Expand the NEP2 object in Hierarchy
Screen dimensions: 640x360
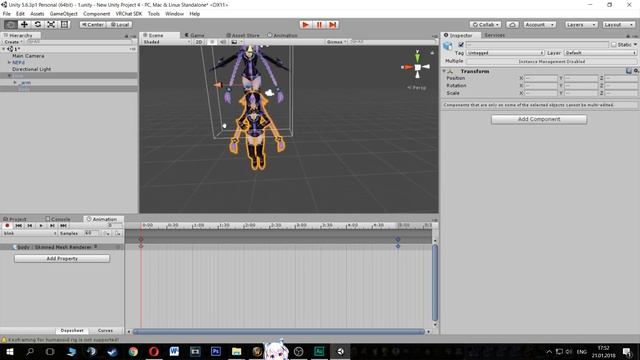click(9, 62)
